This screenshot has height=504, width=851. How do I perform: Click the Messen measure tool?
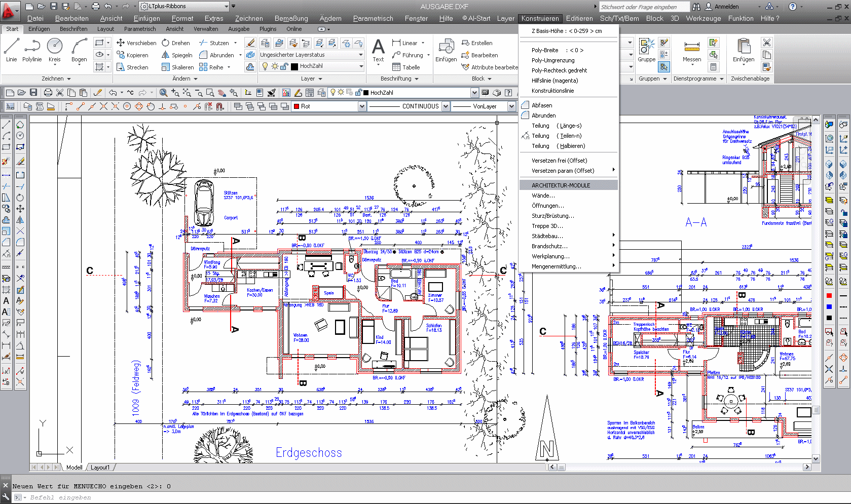point(691,50)
